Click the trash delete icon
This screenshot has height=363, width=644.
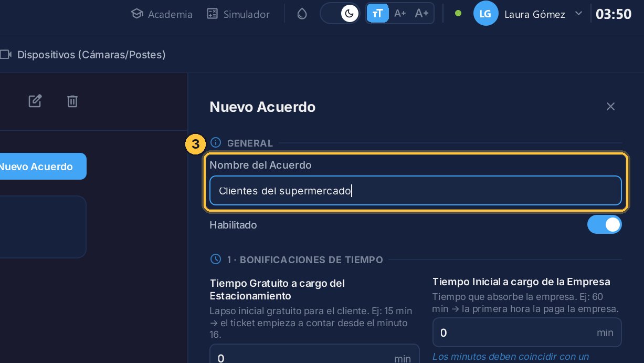(x=72, y=101)
